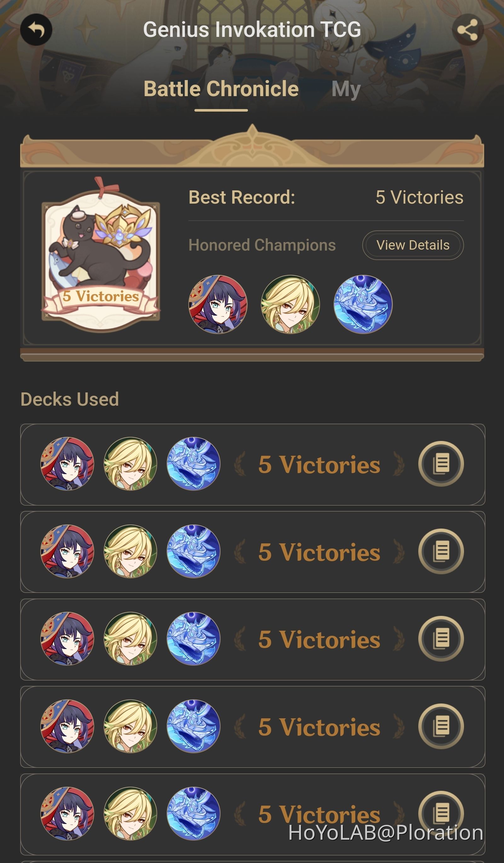Viewport: 504px width, 863px height.
Task: Open deck details icon in first deck row
Action: 441,464
